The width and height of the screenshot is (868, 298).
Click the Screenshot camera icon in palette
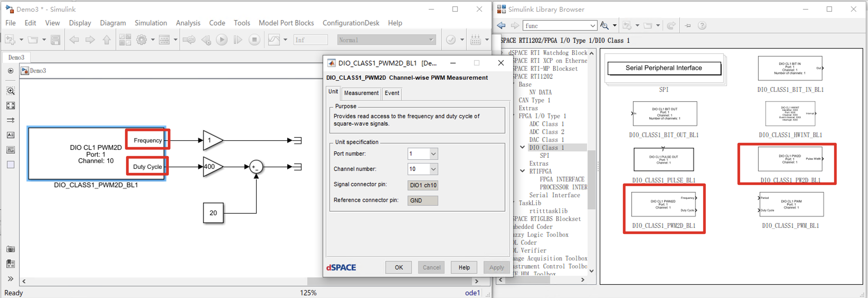point(11,249)
